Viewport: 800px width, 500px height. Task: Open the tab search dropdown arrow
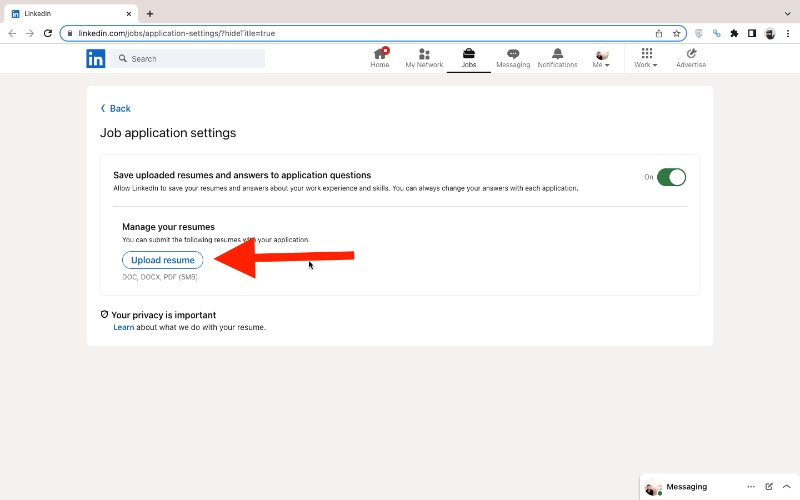pyautogui.click(x=788, y=14)
